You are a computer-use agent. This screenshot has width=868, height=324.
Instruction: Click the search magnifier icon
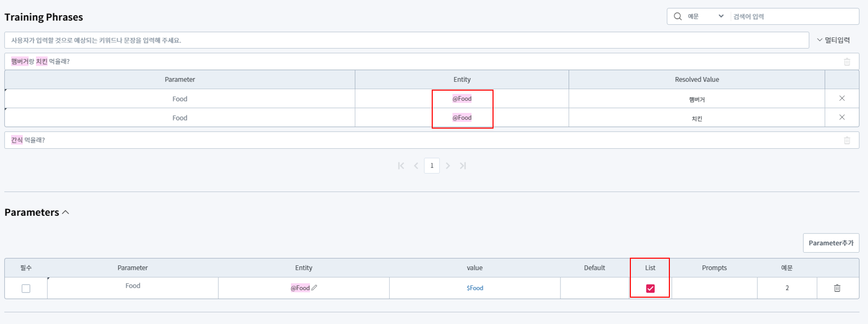(677, 16)
